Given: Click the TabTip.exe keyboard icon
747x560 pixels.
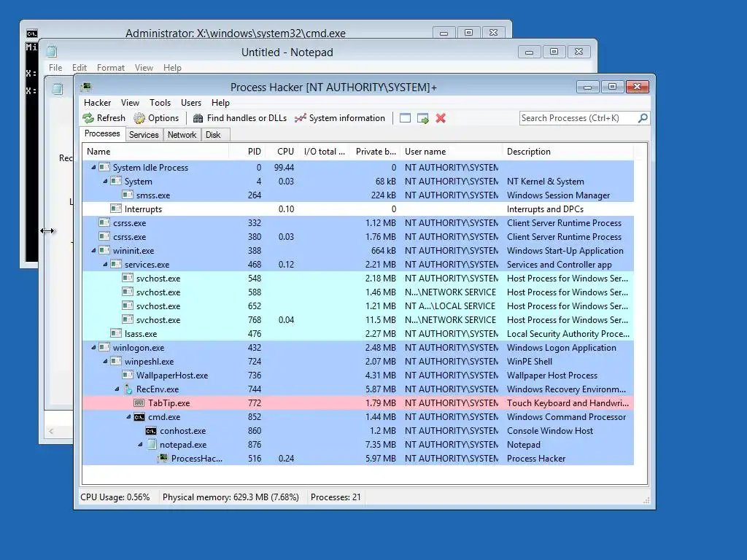Looking at the screenshot, I should (139, 402).
